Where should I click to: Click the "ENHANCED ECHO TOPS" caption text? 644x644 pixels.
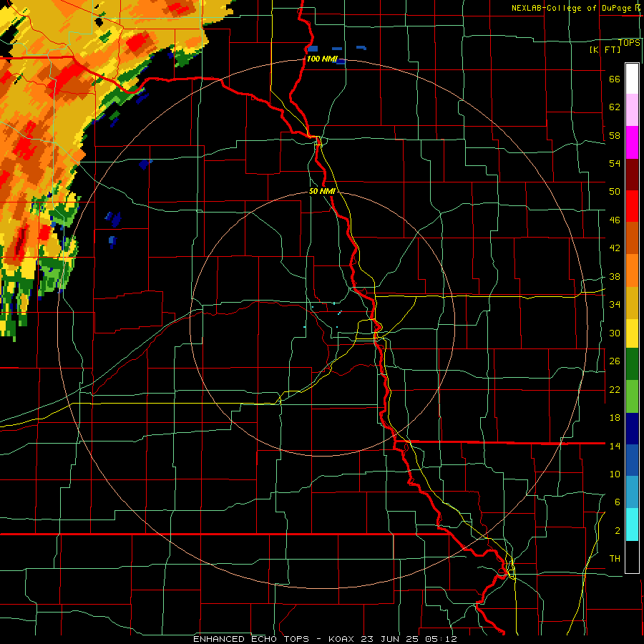pos(251,639)
